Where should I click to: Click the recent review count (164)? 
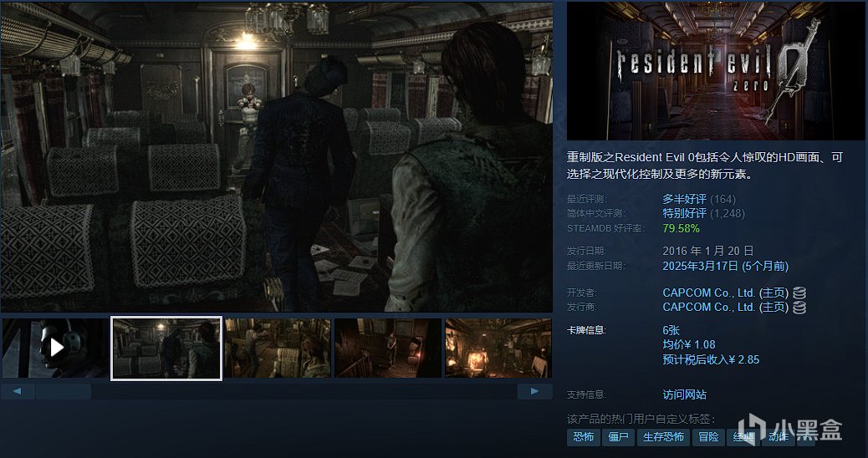coord(722,199)
